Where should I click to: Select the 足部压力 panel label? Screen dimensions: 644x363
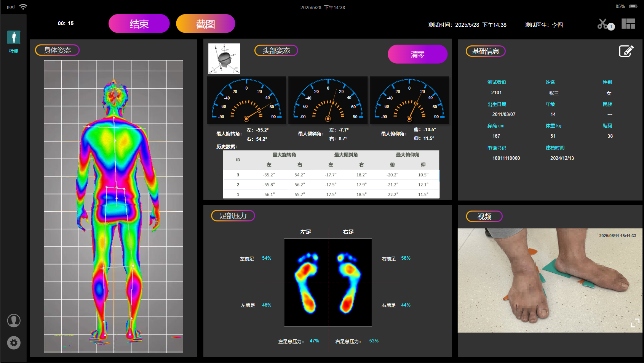pyautogui.click(x=233, y=216)
